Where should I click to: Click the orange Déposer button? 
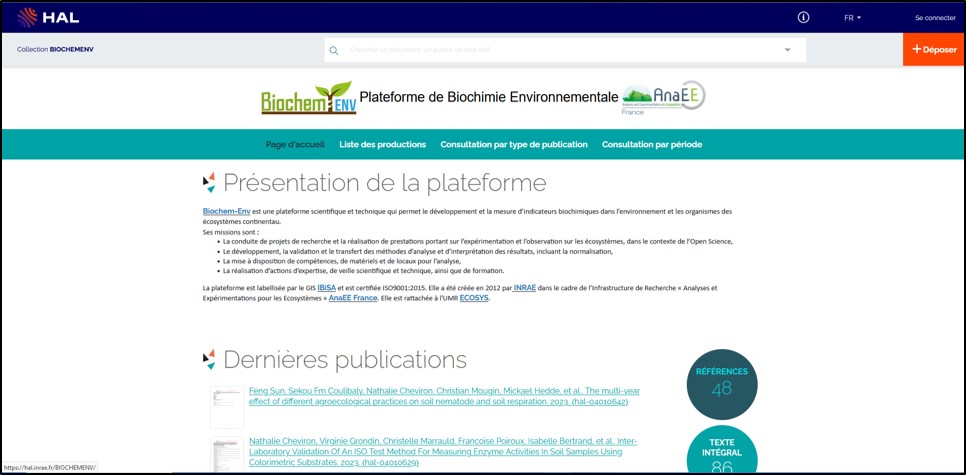click(x=934, y=49)
